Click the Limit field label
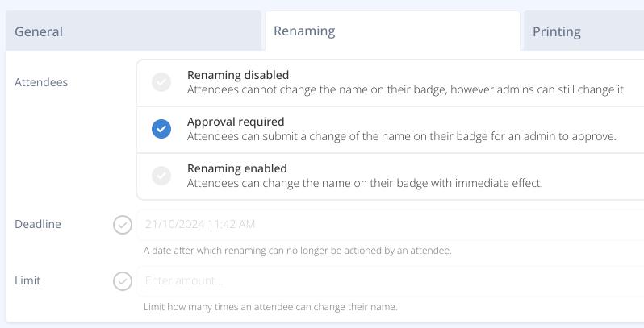Viewport: 644px width, 328px height. pos(27,280)
